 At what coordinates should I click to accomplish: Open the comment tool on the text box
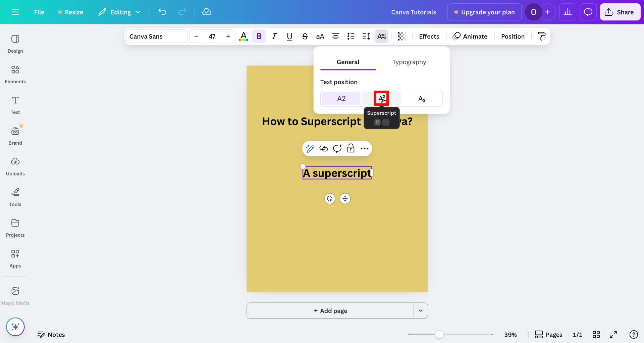pos(337,148)
